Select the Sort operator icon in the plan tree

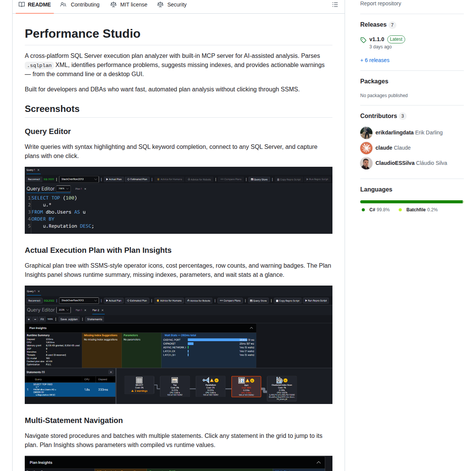[241, 380]
